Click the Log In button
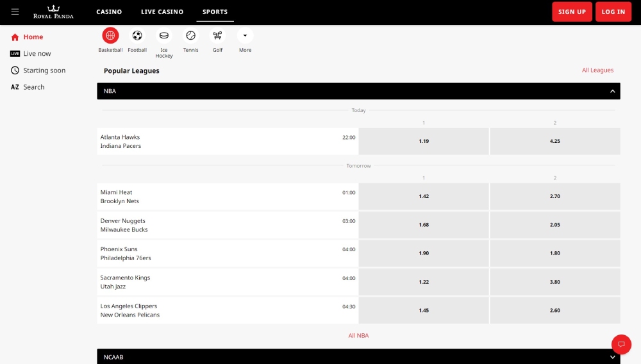641x364 pixels. pos(613,12)
